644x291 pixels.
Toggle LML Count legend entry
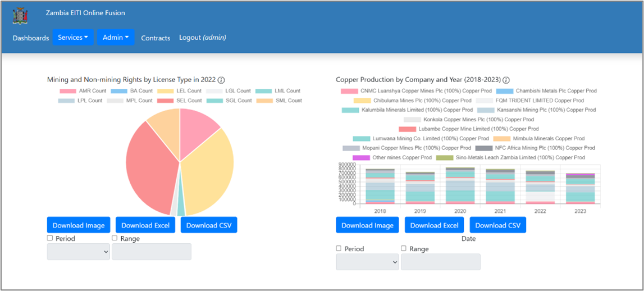277,91
